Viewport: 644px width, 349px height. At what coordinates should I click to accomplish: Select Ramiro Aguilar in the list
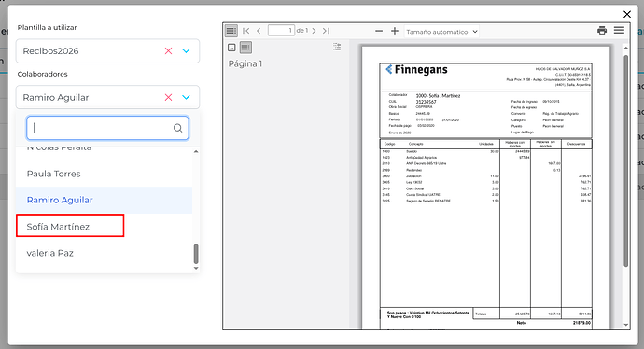click(x=104, y=200)
